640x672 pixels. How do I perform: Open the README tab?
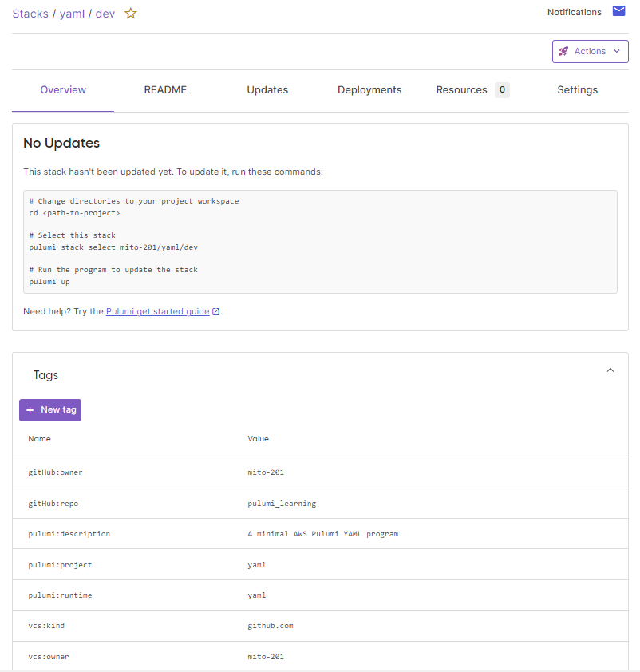pyautogui.click(x=165, y=90)
